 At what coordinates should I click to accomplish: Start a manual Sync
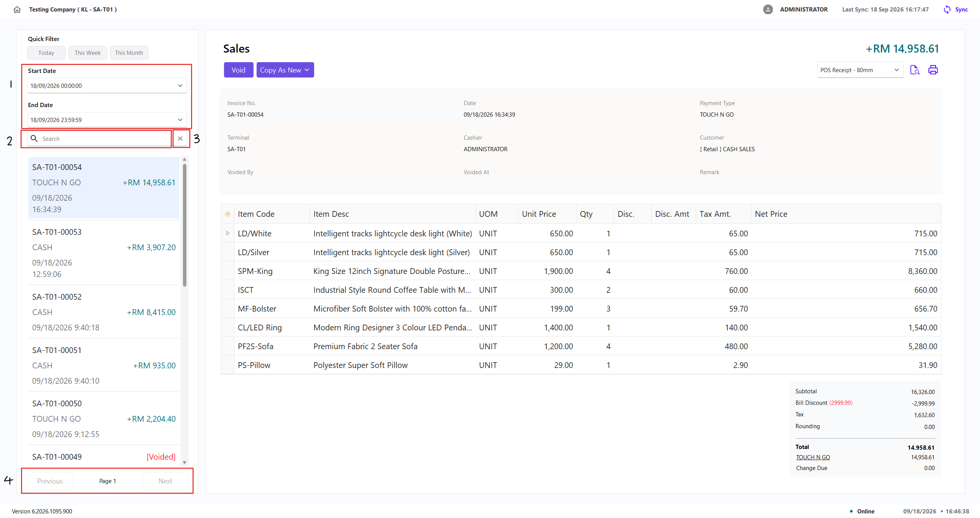coord(955,10)
